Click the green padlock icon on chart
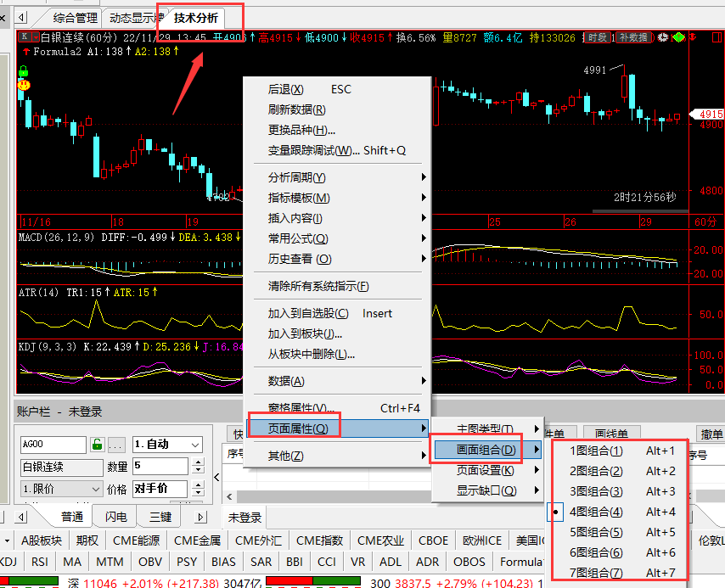The height and width of the screenshot is (588, 725). pos(23,71)
